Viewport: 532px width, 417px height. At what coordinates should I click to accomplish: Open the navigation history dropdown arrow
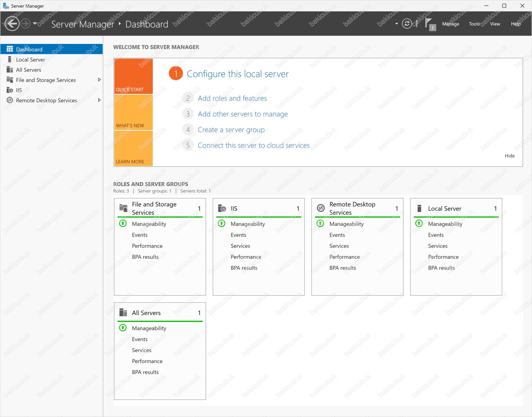coord(35,24)
